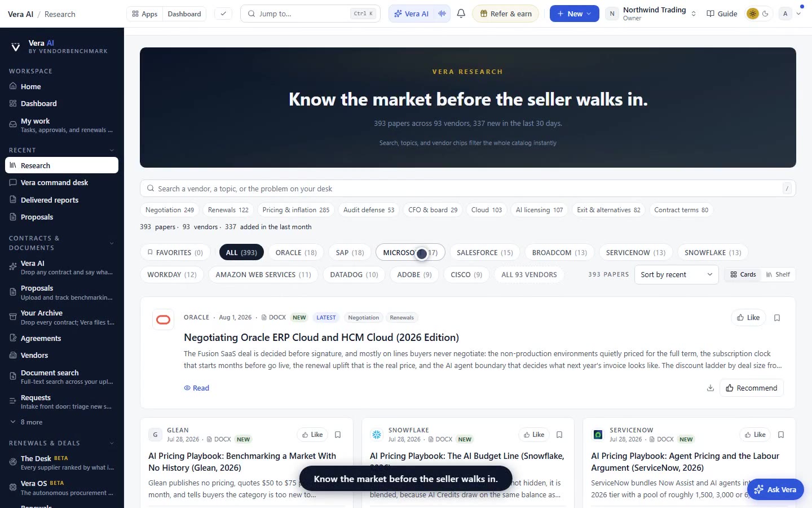The height and width of the screenshot is (508, 812).
Task: Like the Oracle ERP Cloud paper
Action: (748, 317)
